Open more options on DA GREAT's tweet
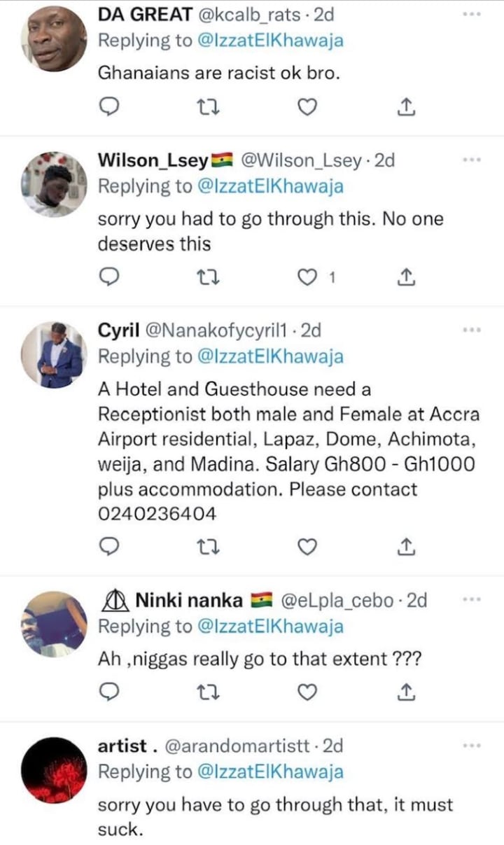Screen dimensions: 504x845 pos(472,14)
